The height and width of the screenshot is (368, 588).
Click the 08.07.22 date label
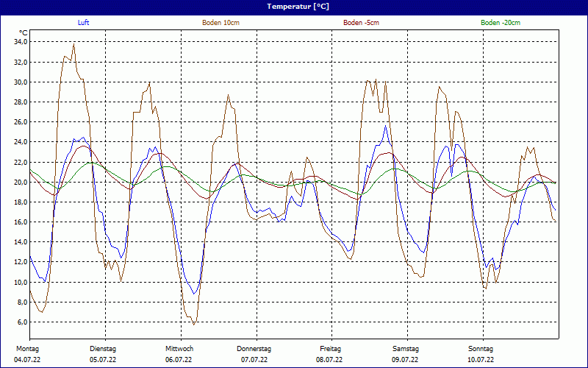329,360
